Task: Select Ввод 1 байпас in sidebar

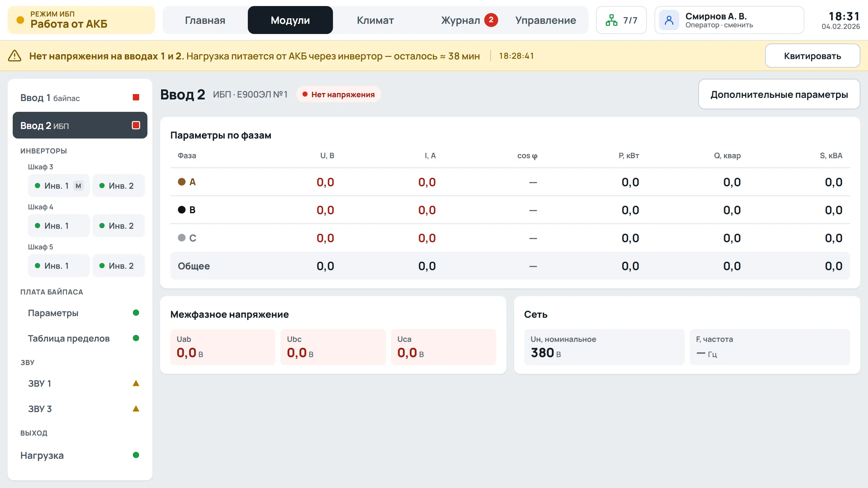Action: click(x=80, y=98)
